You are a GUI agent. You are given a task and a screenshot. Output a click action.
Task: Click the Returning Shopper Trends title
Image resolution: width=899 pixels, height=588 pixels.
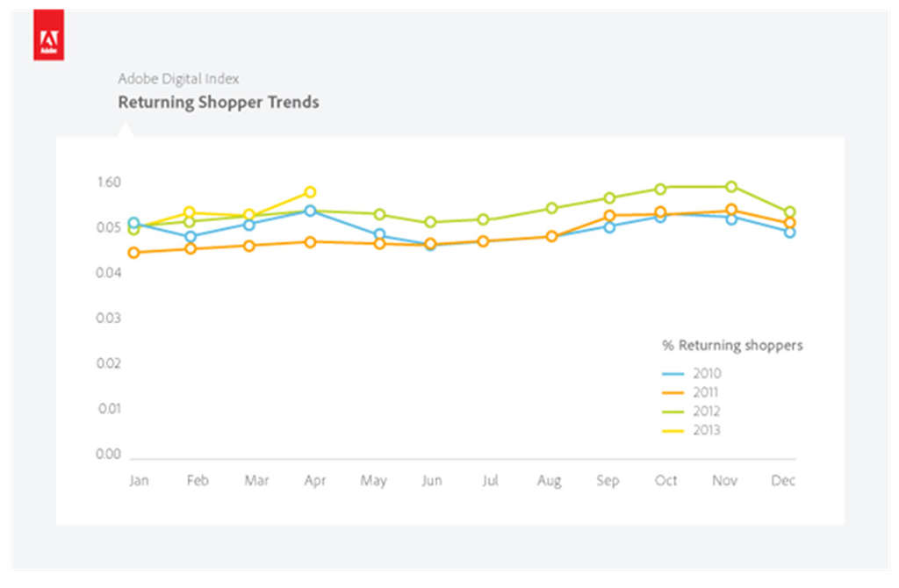(219, 103)
